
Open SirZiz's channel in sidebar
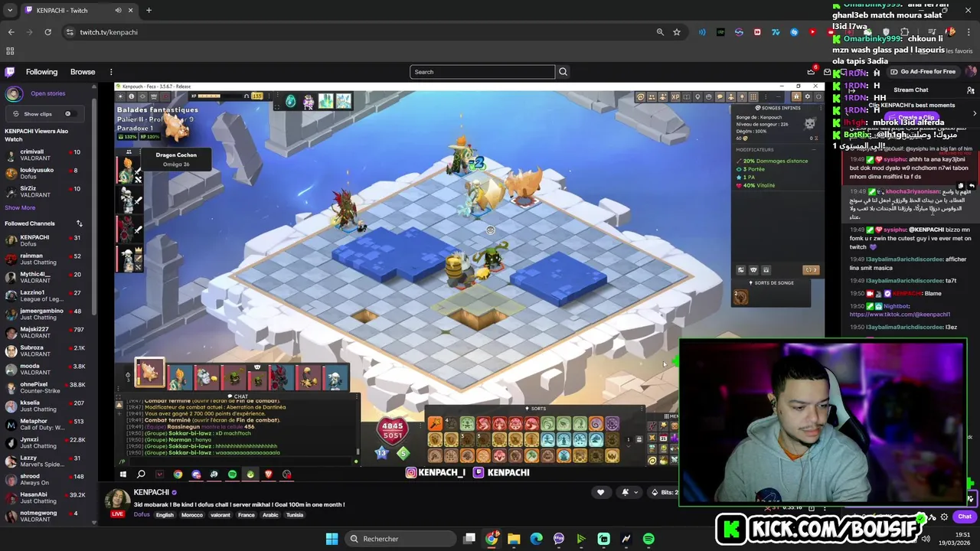pos(46,191)
